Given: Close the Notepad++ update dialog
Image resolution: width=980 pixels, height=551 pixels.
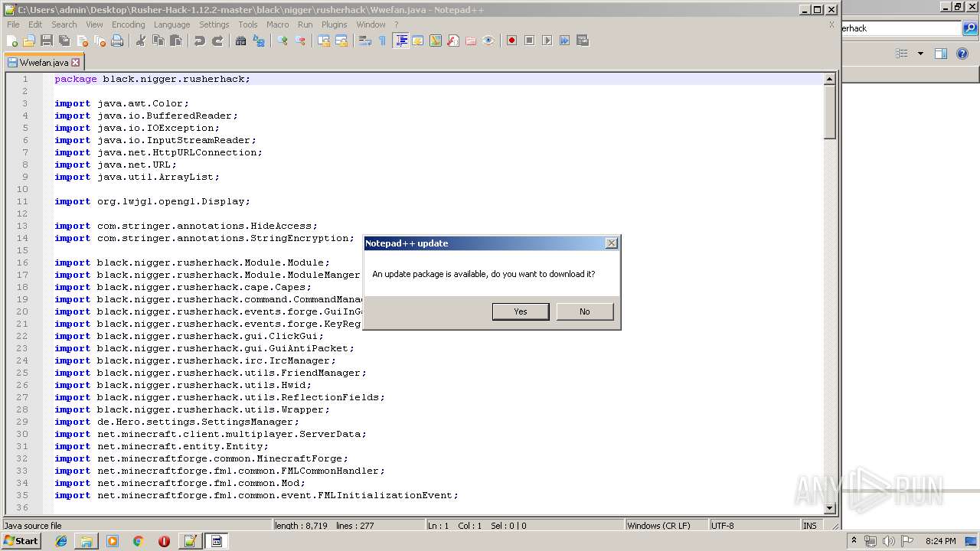Looking at the screenshot, I should pos(611,243).
